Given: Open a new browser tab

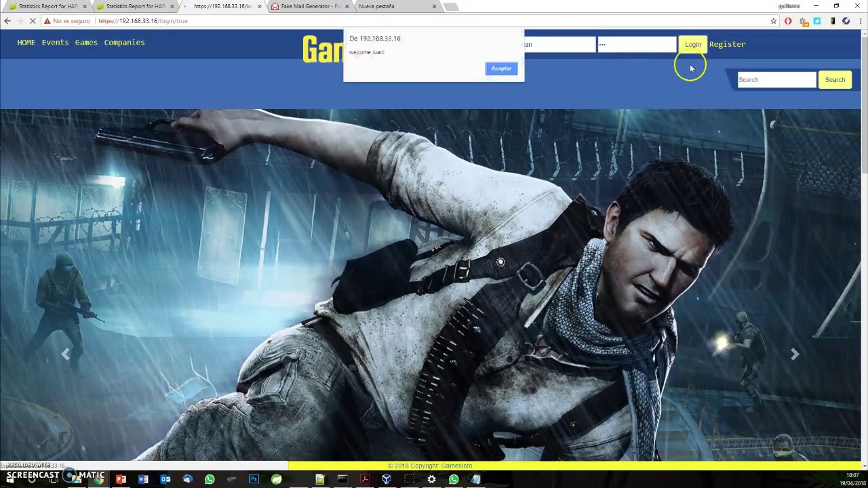Looking at the screenshot, I should (x=451, y=7).
